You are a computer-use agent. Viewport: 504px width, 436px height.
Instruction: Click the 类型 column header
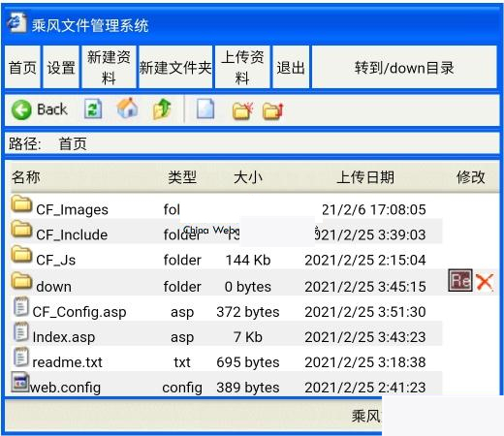click(182, 177)
